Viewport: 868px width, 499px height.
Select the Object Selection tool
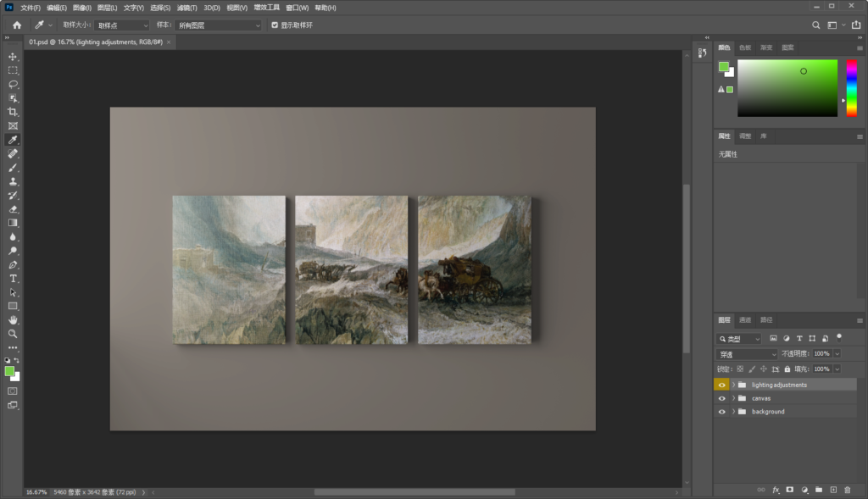point(13,98)
